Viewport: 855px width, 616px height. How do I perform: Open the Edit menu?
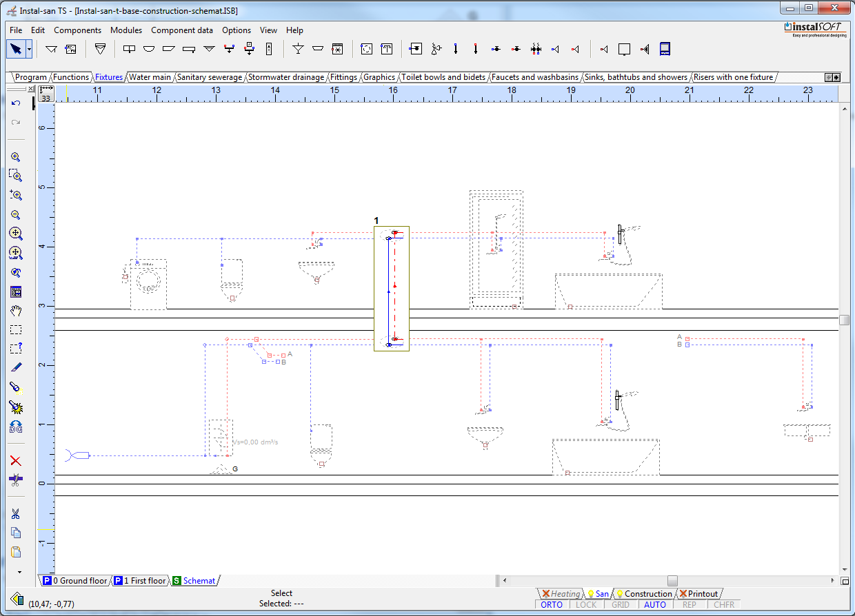tap(38, 30)
